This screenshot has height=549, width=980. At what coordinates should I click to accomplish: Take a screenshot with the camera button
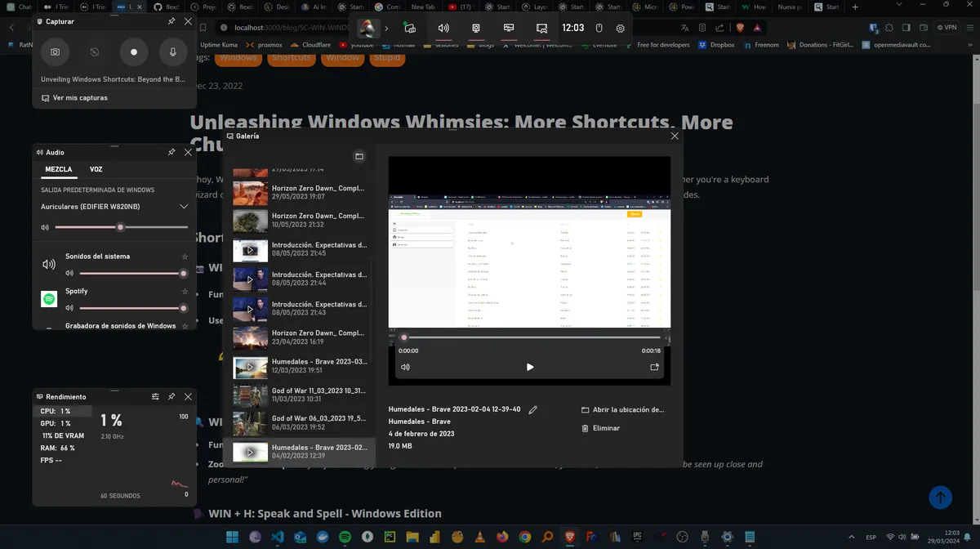[55, 51]
